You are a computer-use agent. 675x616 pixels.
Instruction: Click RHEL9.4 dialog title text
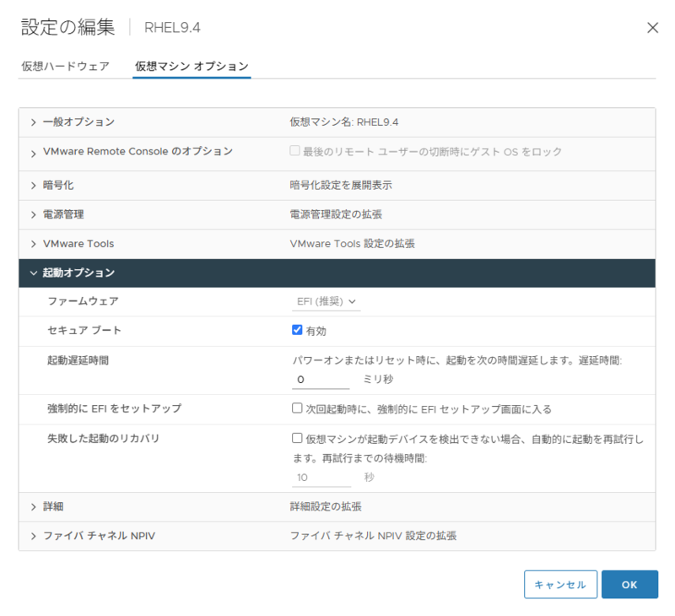click(x=172, y=28)
